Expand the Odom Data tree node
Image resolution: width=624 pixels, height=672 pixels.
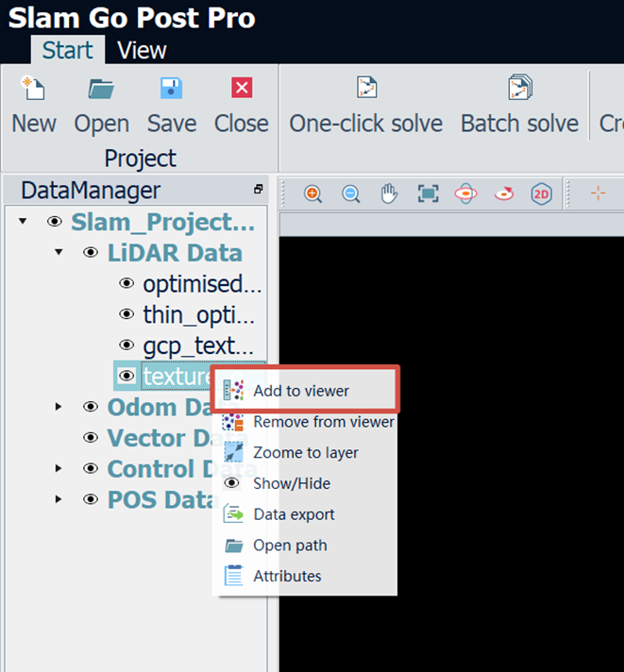[x=59, y=406]
